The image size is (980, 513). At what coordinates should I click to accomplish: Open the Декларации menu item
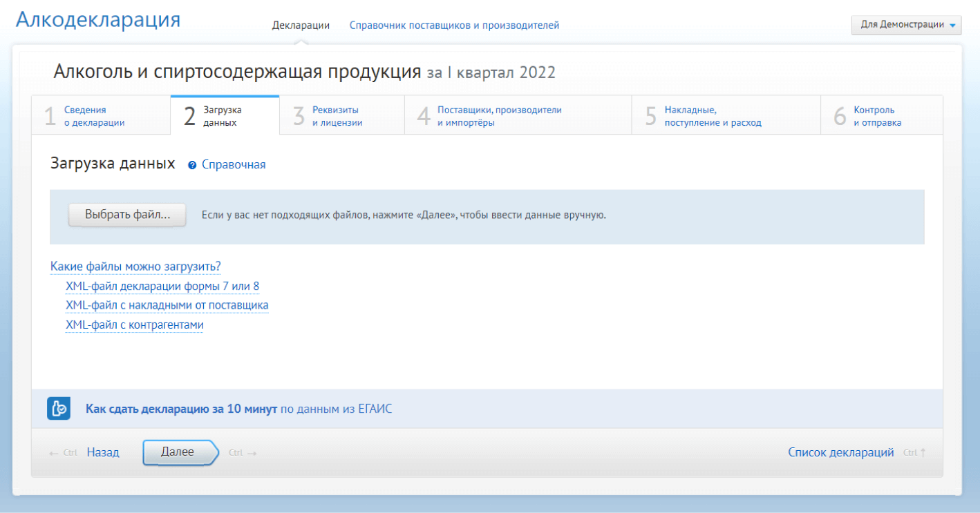(x=301, y=26)
